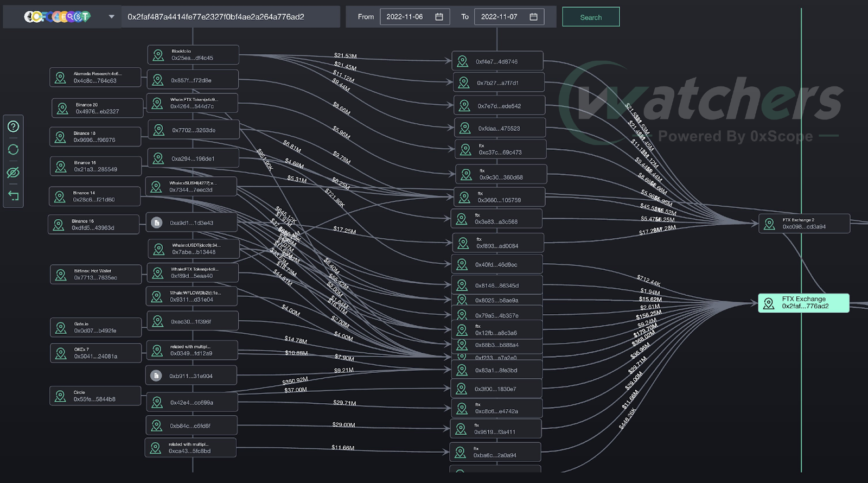Select the highlighted FTX Exchange 0x2faf...776ad2 node
Image resolution: width=868 pixels, height=483 pixels.
coord(803,303)
